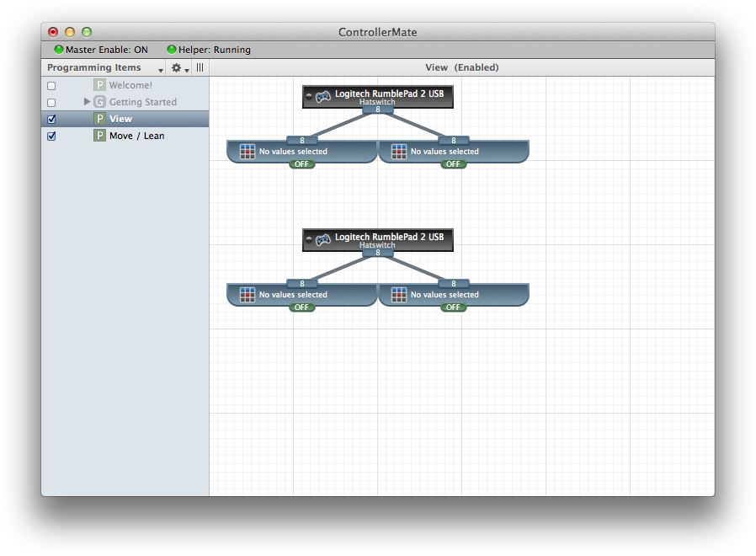Toggle the OFF badge on the upper-left values block
Screen dimensions: 756x556
point(302,164)
